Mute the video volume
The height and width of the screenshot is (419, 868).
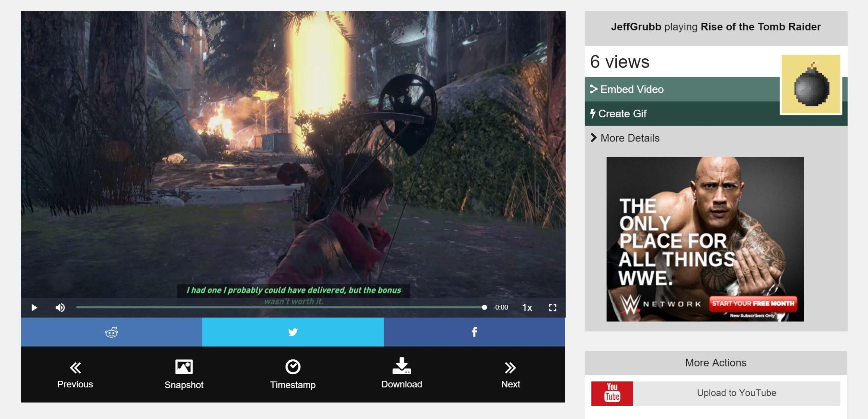60,307
